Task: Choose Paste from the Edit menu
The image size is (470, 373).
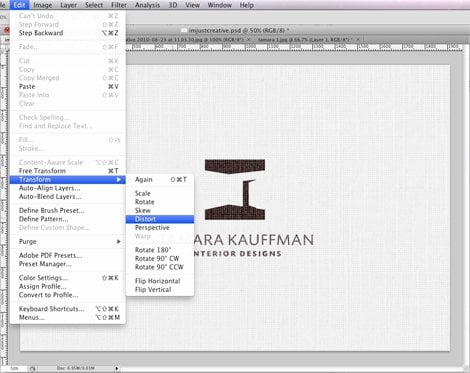Action: point(68,86)
